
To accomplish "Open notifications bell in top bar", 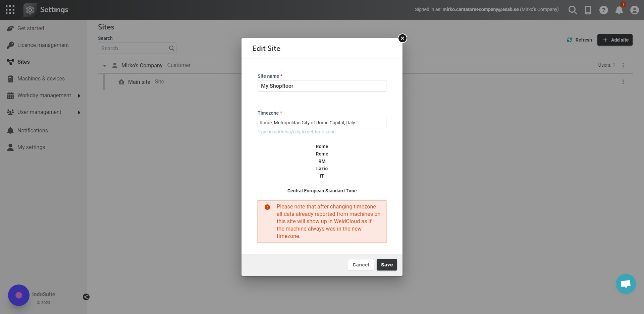I will click(619, 10).
